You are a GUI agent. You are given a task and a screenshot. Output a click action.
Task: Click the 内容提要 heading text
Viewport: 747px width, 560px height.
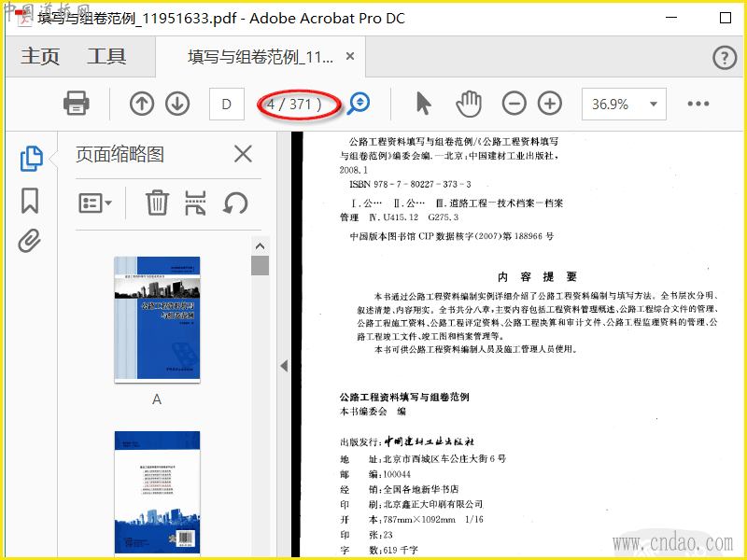click(x=537, y=276)
